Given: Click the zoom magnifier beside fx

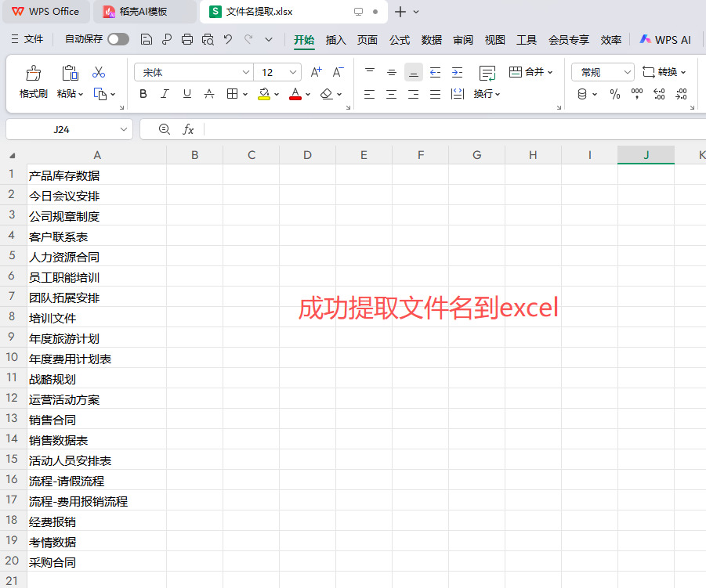Looking at the screenshot, I should coord(165,129).
